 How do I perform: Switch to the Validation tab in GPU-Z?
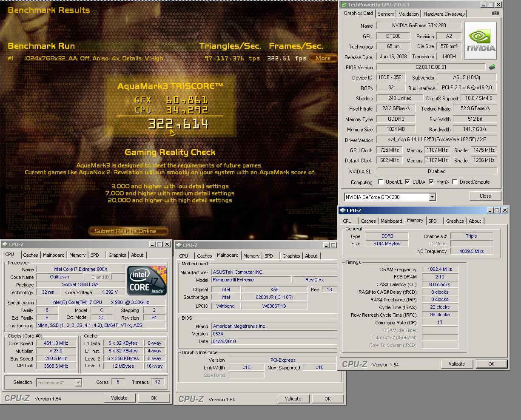tap(409, 14)
